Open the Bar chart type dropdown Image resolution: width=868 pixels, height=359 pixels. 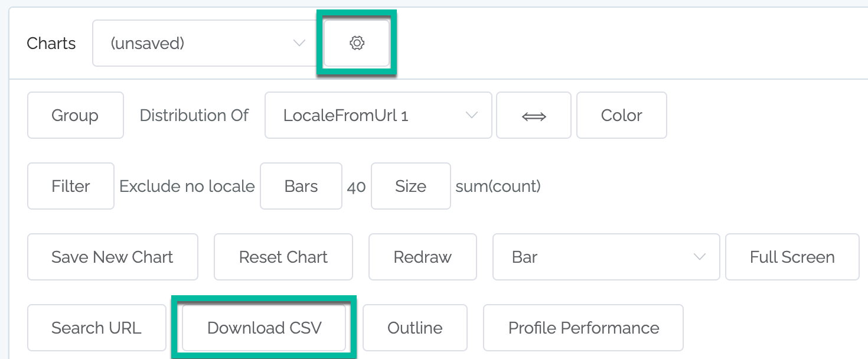tap(606, 257)
